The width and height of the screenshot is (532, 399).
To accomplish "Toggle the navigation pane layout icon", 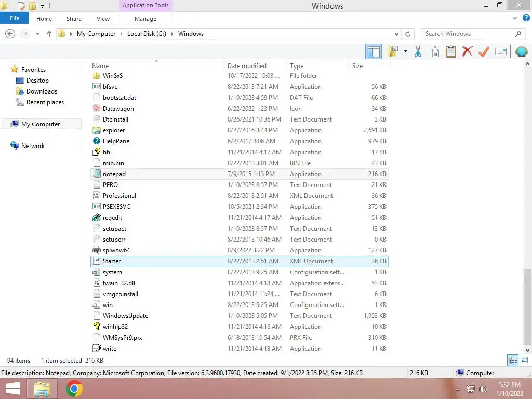I will pyautogui.click(x=374, y=51).
